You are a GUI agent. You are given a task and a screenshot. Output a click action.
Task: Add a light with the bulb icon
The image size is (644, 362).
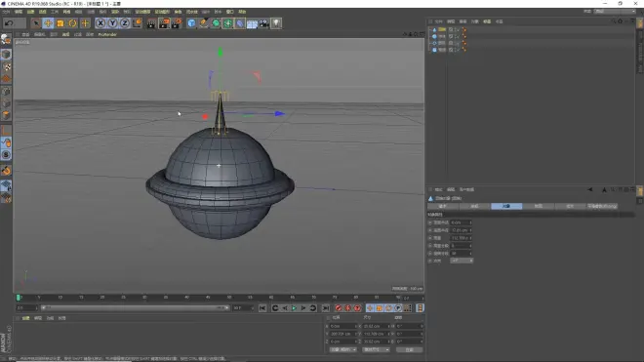276,23
